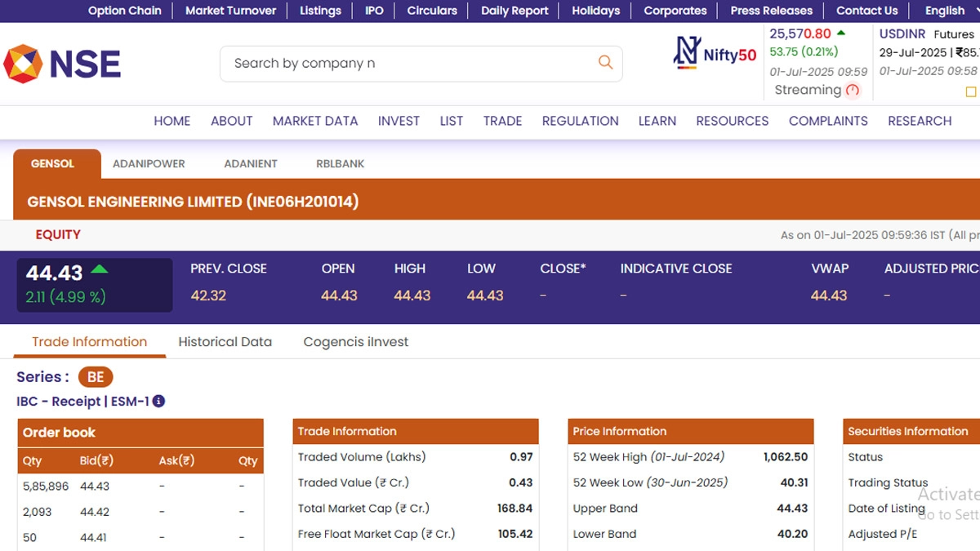This screenshot has height=551, width=980.
Task: Go to the Press Releases page
Action: point(771,11)
